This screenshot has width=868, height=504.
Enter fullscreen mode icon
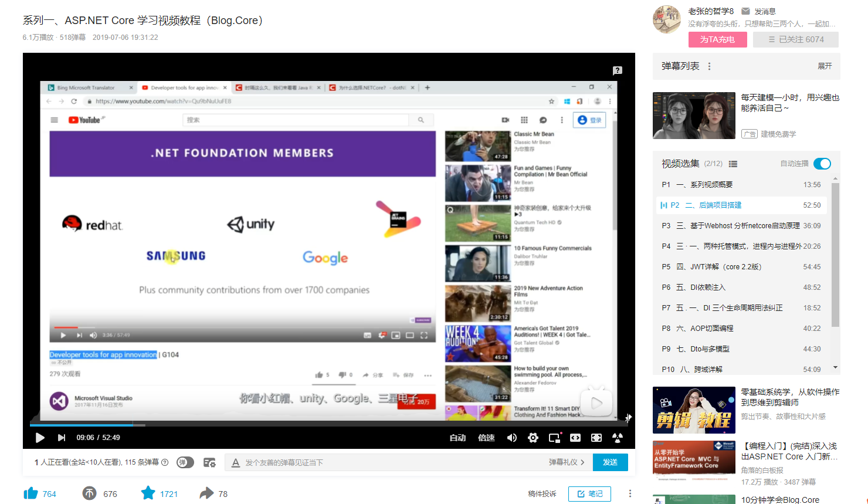pos(596,438)
